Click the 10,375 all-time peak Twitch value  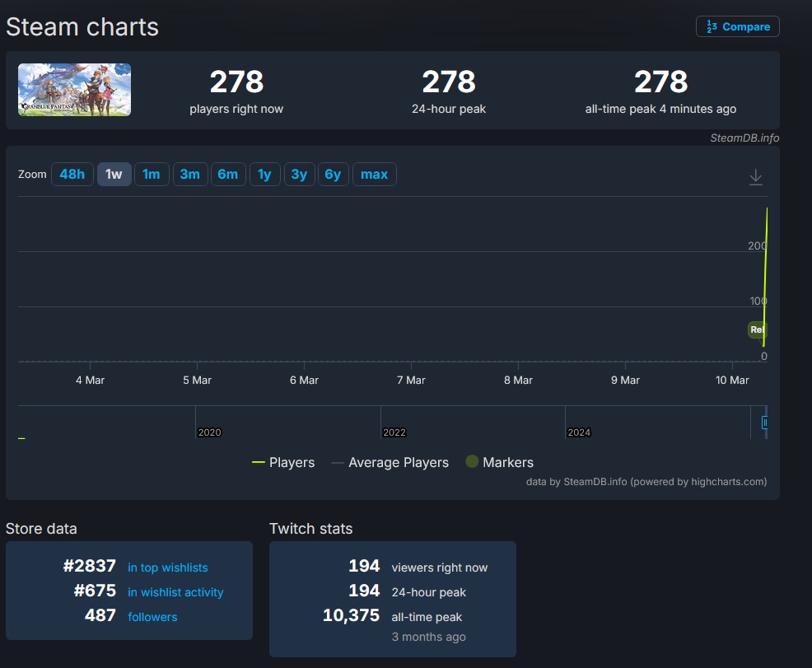point(351,615)
